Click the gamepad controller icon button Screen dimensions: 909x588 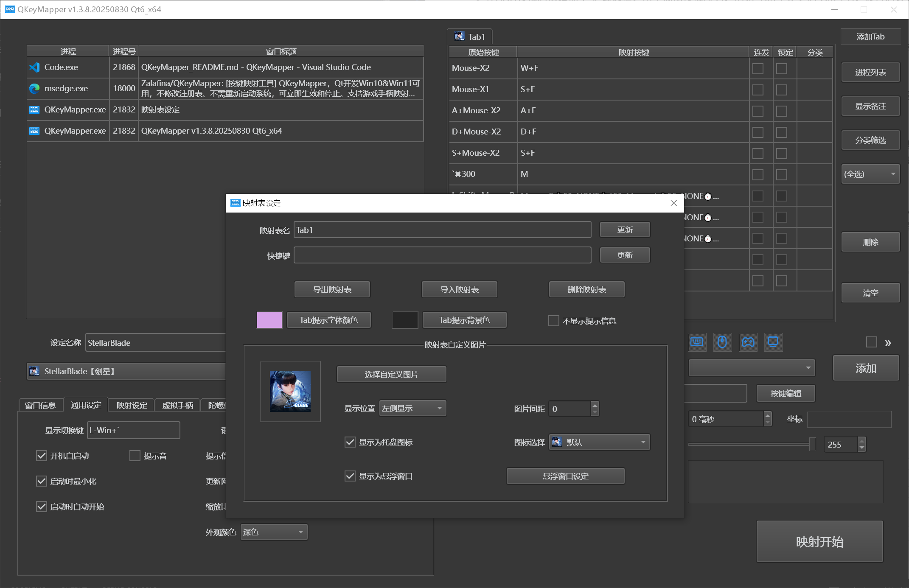[x=748, y=342]
